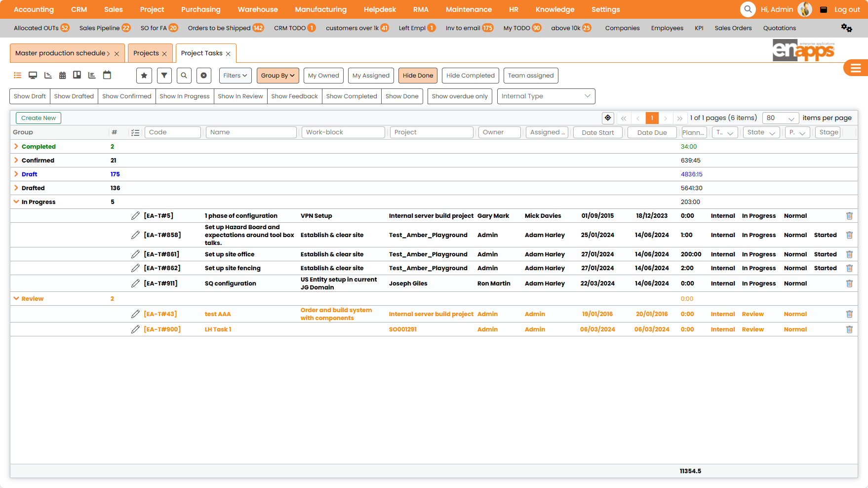Click the black window icon beside Log out
The image size is (868, 488).
[x=824, y=10]
